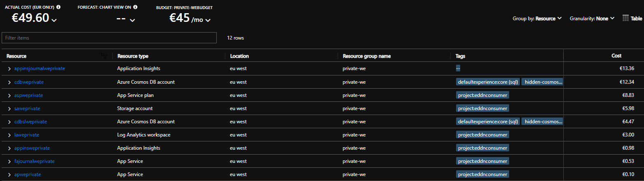
Task: Click info icon next to Actual Cost
Action: [58, 7]
